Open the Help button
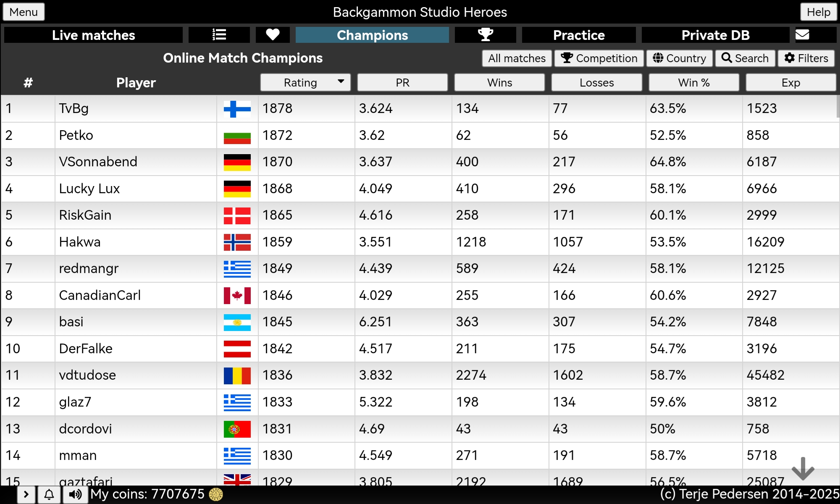 point(819,12)
